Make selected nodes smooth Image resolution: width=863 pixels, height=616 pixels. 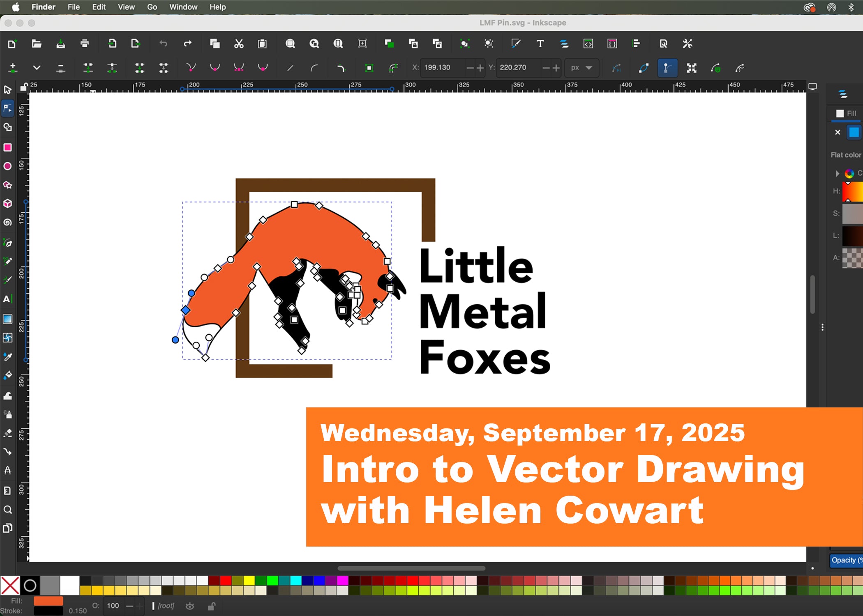[x=215, y=68]
